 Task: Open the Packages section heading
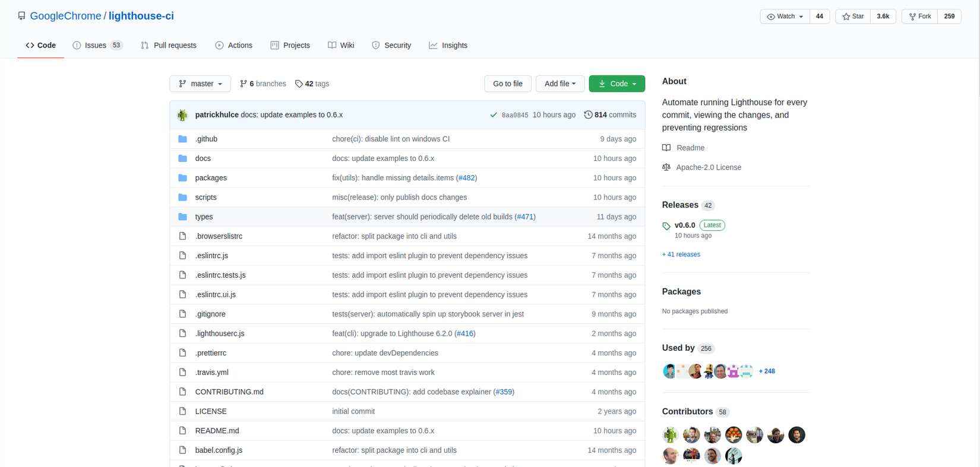click(682, 291)
